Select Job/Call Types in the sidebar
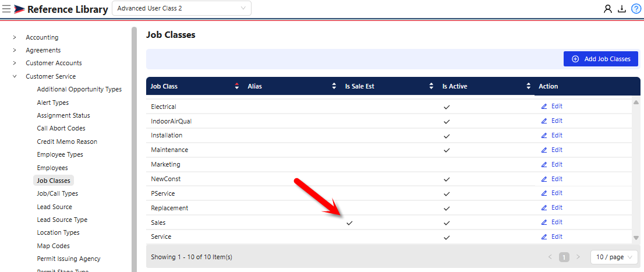The height and width of the screenshot is (272, 644). (57, 193)
